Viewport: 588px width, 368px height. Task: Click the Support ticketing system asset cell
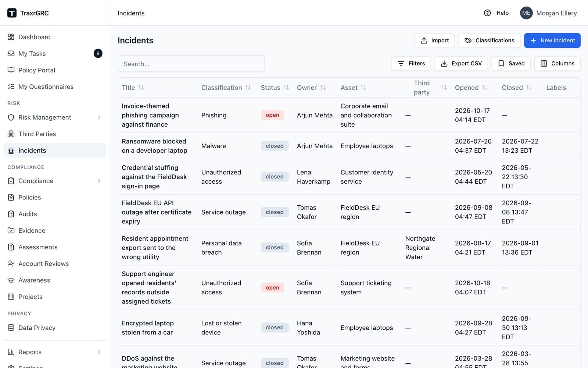click(x=366, y=287)
